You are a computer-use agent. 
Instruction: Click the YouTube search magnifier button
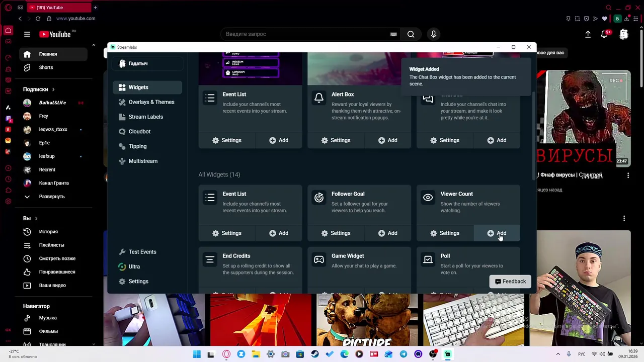(x=411, y=34)
